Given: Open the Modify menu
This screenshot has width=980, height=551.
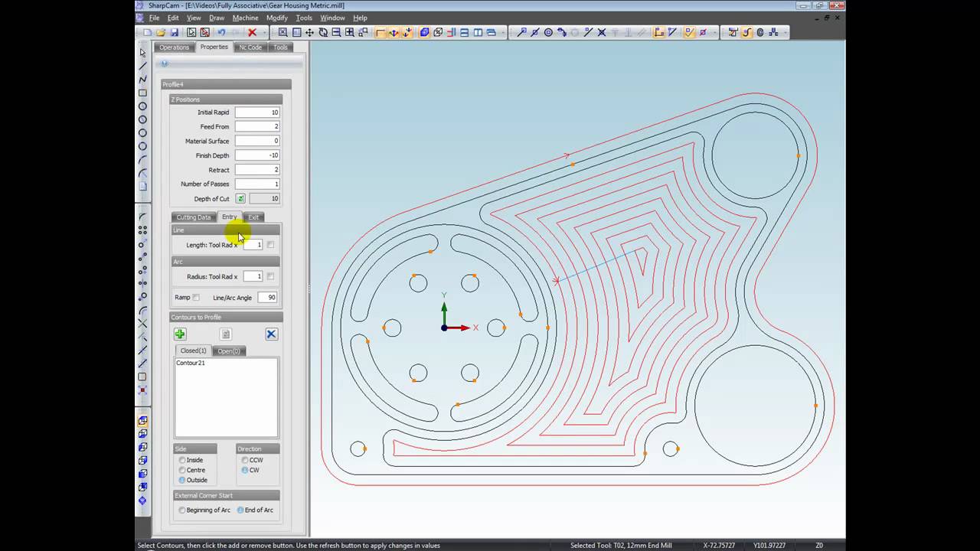Looking at the screenshot, I should tap(277, 18).
